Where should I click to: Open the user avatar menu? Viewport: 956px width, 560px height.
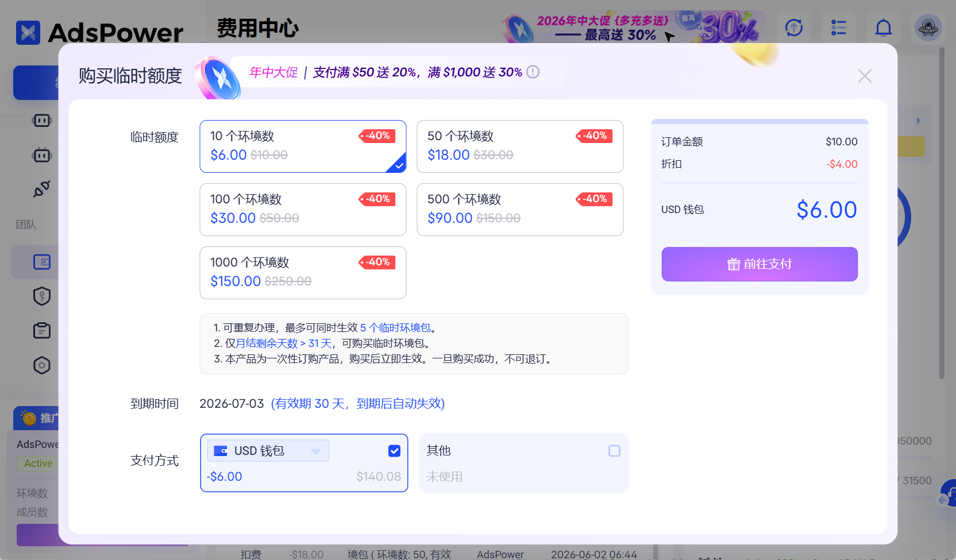point(928,27)
